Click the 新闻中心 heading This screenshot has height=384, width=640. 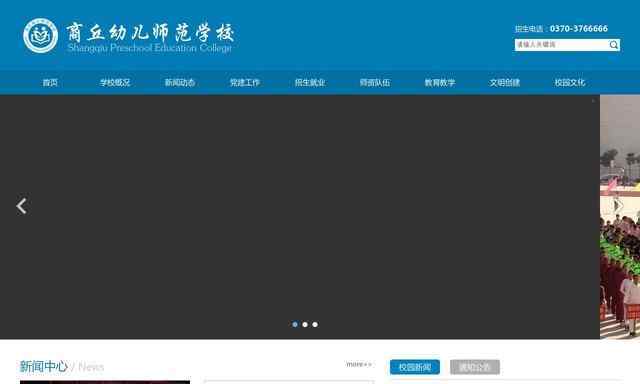(x=44, y=366)
